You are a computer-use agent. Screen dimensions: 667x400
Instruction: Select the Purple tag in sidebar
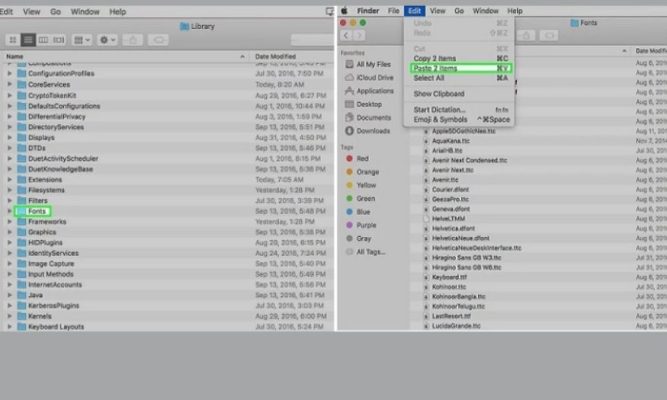point(364,224)
